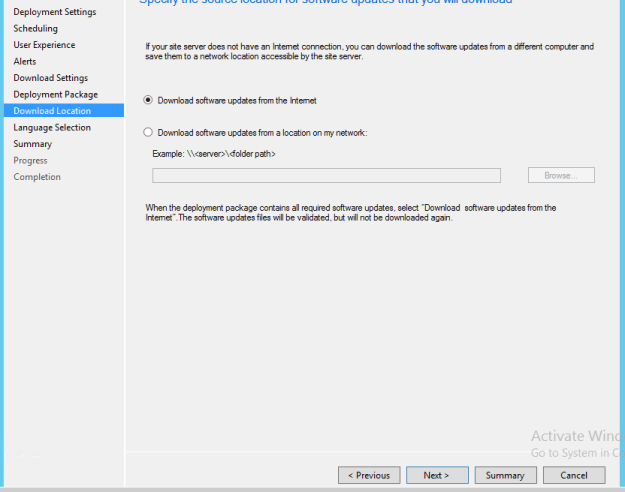The height and width of the screenshot is (492, 625).
Task: Click the 'If your site server does not have' paragraph
Action: pos(369,51)
